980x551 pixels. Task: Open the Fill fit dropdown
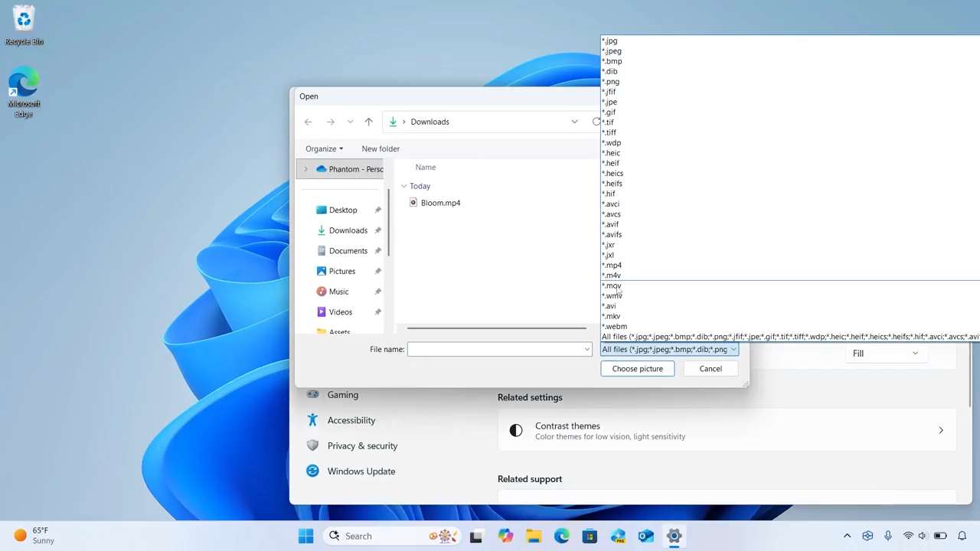click(885, 353)
